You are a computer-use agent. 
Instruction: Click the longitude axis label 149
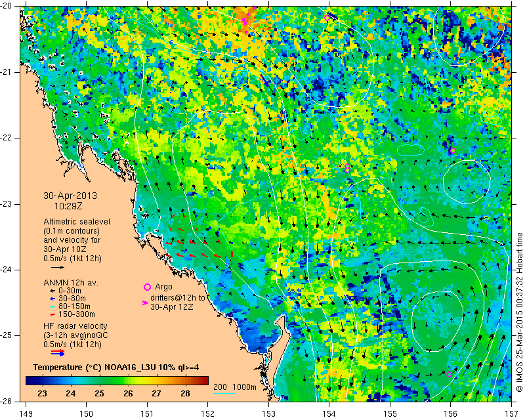coord(26,413)
